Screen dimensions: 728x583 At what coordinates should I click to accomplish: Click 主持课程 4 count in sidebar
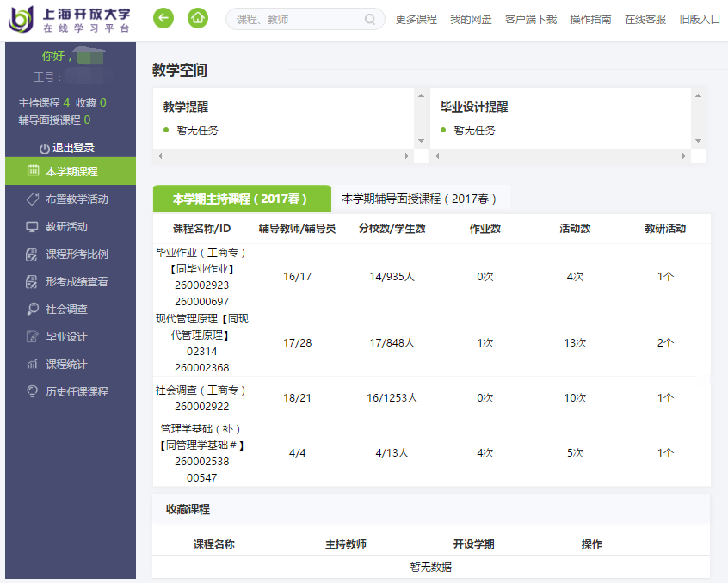coord(44,102)
